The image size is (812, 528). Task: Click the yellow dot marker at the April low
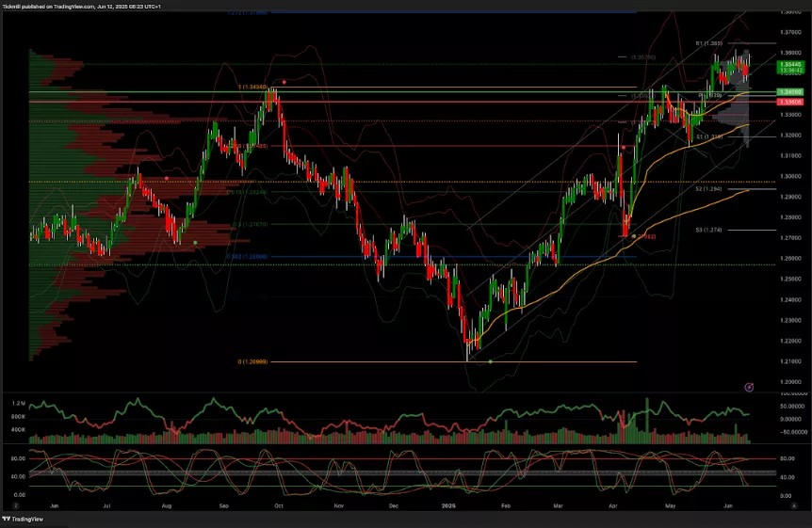tap(634, 236)
